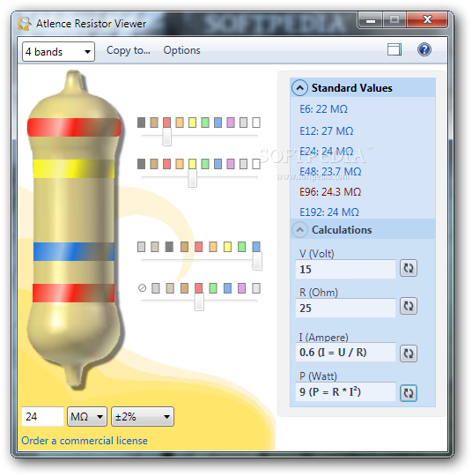
Task: Click the second band slider thumb
Action: click(x=192, y=178)
